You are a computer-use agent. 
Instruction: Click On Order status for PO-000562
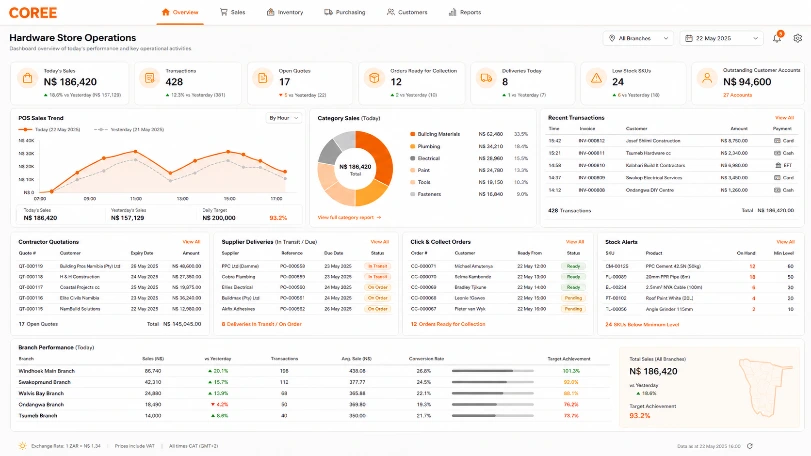click(378, 309)
